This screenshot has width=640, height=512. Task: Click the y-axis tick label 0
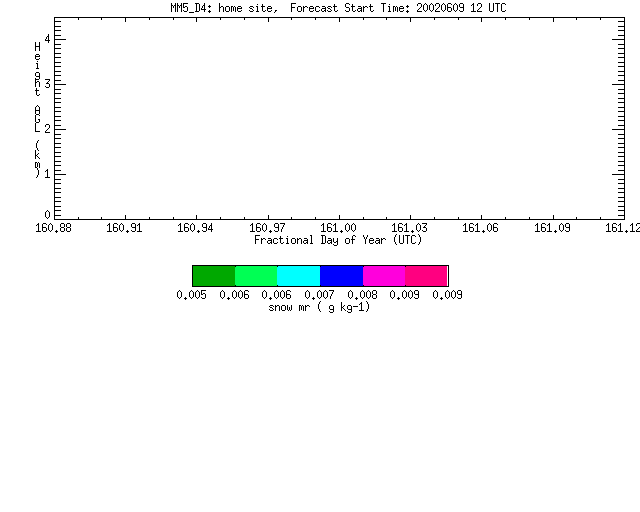coord(47,215)
